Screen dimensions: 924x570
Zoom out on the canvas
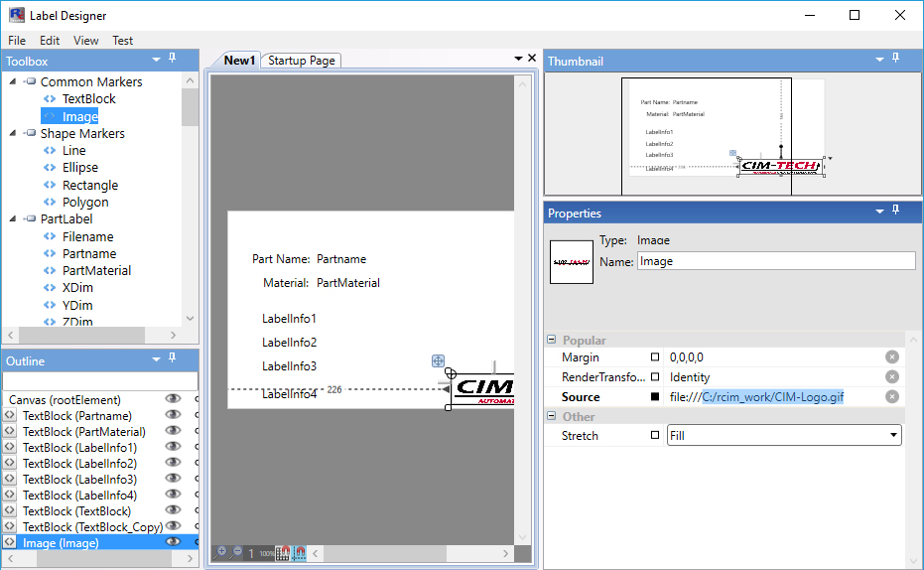(x=236, y=552)
